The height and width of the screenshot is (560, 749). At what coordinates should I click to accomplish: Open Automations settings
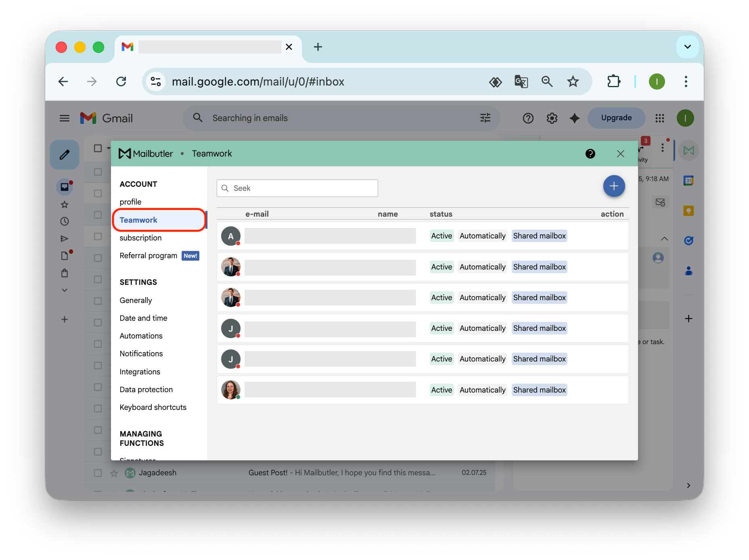141,336
